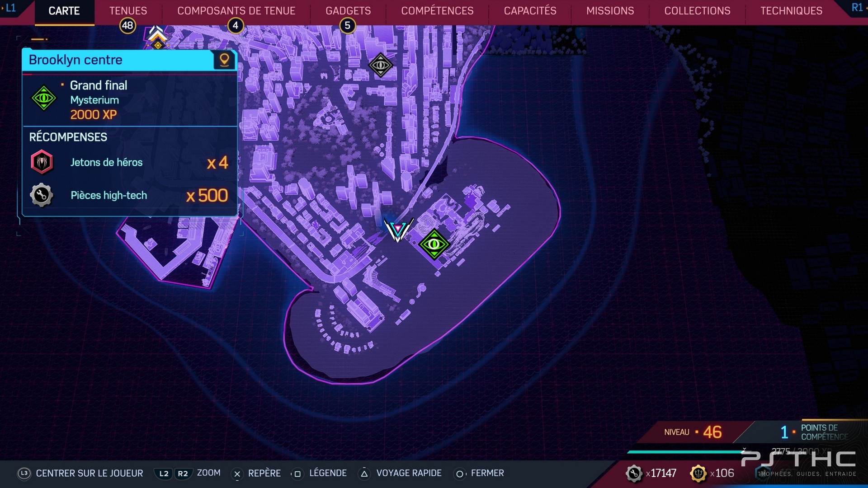Viewport: 868px width, 488px height.
Task: Click CENTRER SUR LE JOUEUR prompt
Action: (90, 473)
